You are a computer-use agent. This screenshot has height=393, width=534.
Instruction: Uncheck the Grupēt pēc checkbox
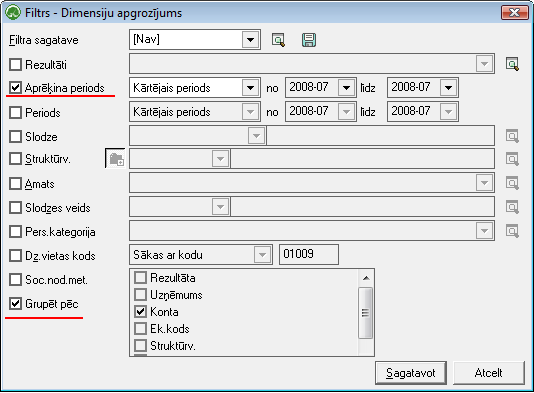pos(15,303)
